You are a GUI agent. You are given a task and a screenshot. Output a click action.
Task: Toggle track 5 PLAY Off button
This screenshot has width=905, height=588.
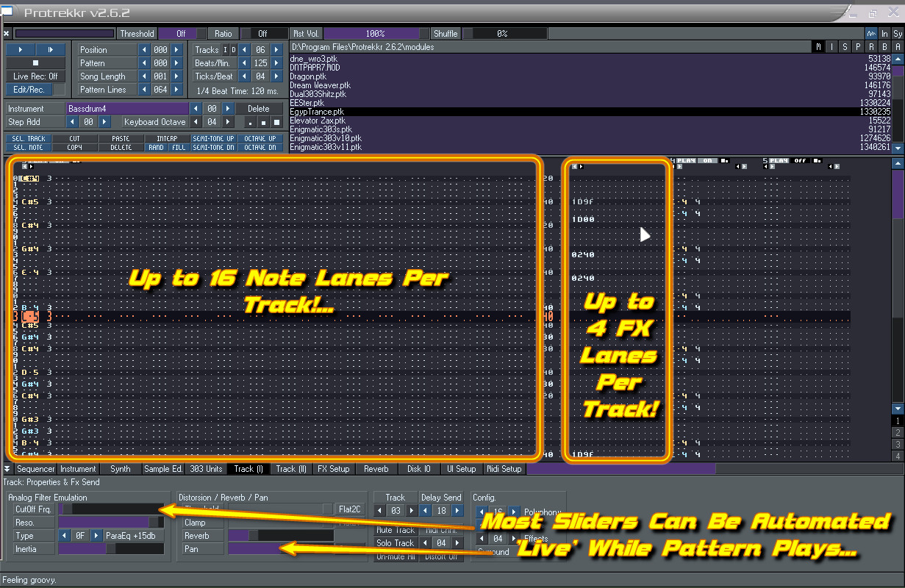tap(800, 160)
